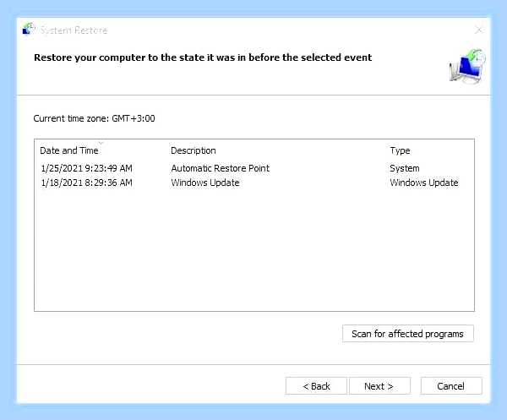Click the restore computer graphic in header
507x420 pixels.
pyautogui.click(x=467, y=66)
